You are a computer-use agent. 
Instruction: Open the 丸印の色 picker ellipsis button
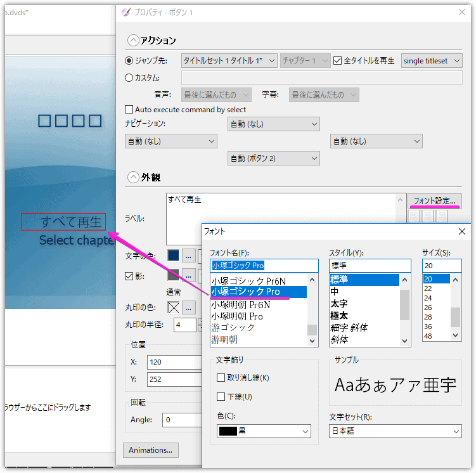coord(188,308)
